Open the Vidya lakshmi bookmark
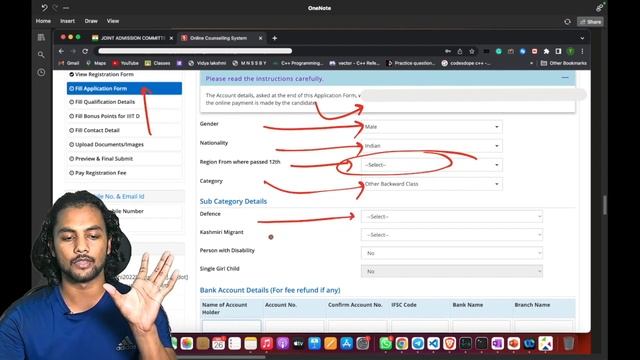The image size is (640, 360). point(207,63)
